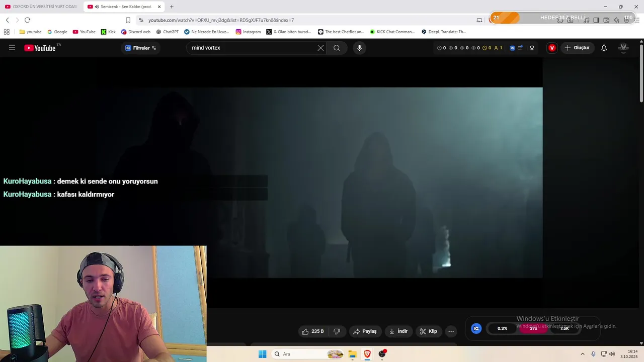Screen dimensions: 644x362
Task: Go forward in browser history
Action: point(17,20)
